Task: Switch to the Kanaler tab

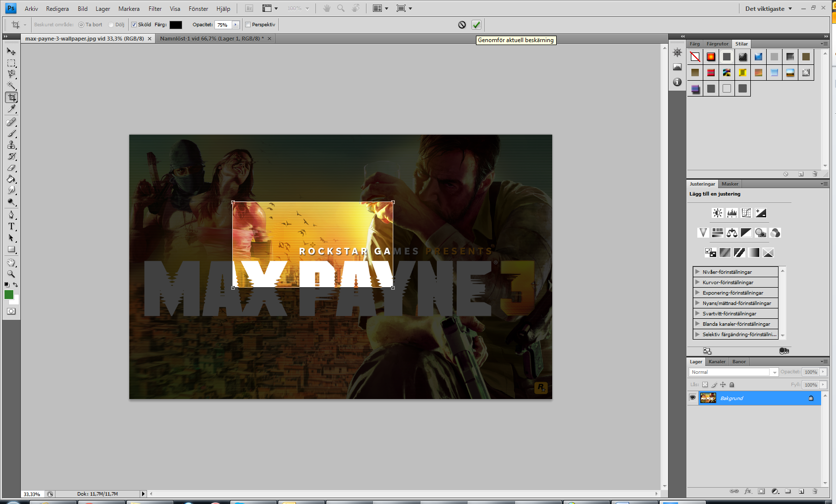Action: pos(717,361)
